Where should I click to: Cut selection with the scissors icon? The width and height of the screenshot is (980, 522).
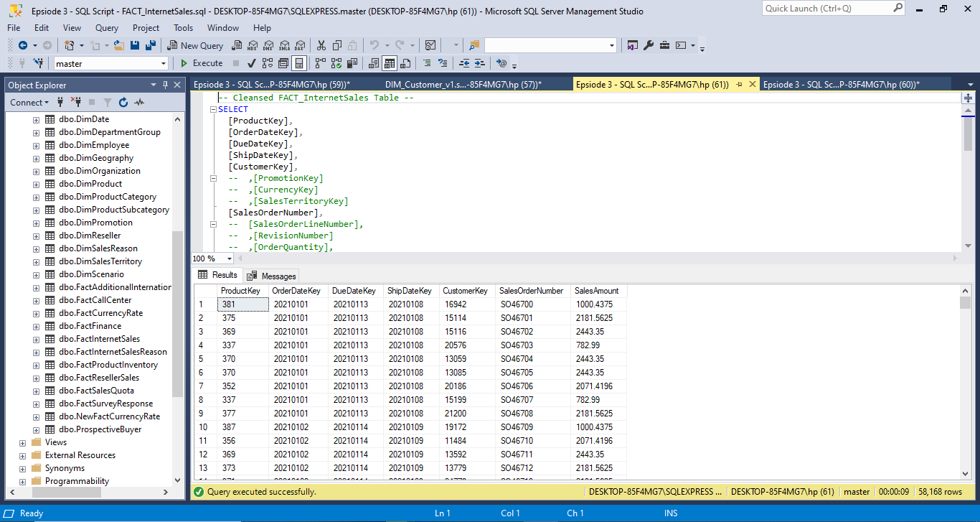pyautogui.click(x=321, y=45)
